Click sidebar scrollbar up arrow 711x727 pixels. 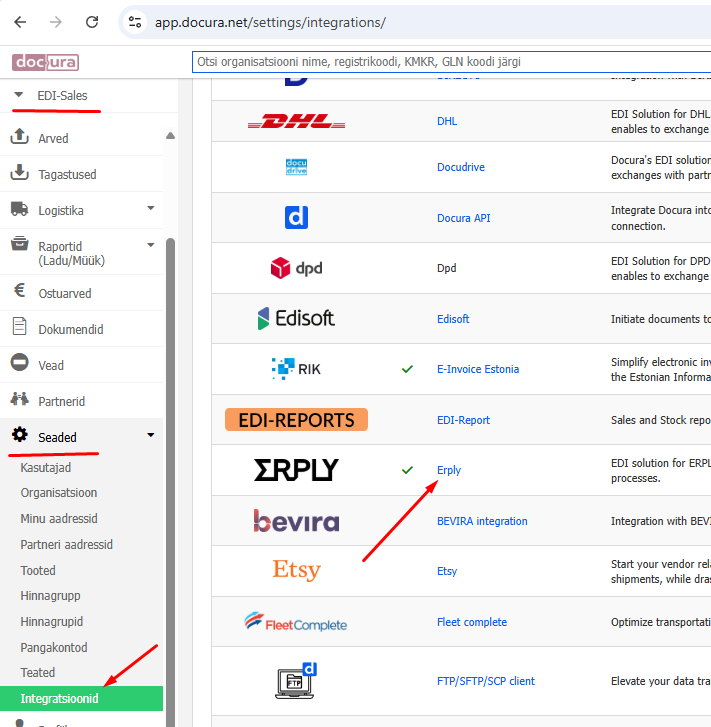tap(170, 136)
